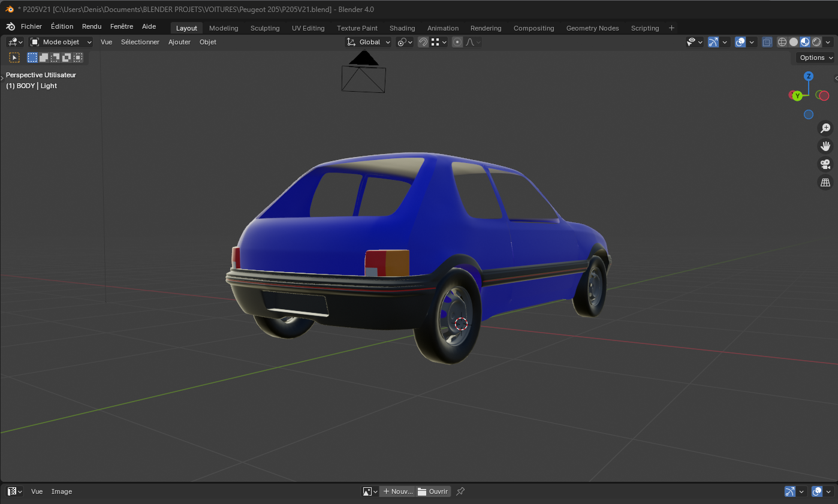Switch to the Modeling workspace tab
838x504 pixels.
point(224,28)
